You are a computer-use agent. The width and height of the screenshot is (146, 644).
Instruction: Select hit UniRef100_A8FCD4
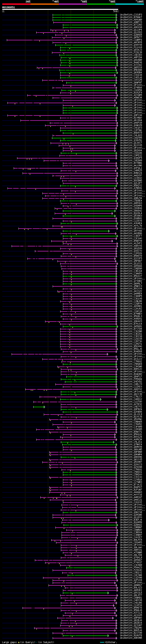click(131, 58)
